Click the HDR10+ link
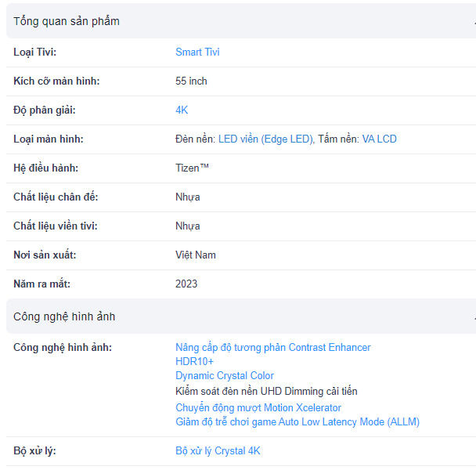The image size is (476, 470). point(194,361)
